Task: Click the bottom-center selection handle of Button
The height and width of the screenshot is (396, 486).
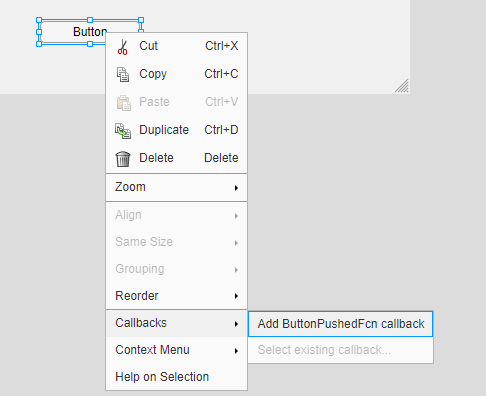Action: (90, 44)
